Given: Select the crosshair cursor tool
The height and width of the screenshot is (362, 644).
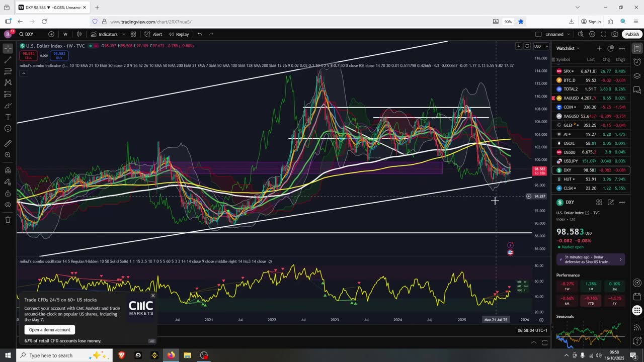Looking at the screenshot, I should tap(8, 49).
